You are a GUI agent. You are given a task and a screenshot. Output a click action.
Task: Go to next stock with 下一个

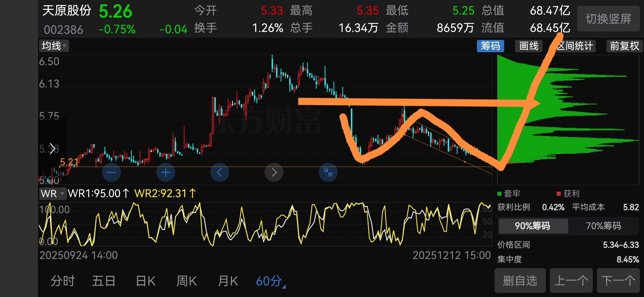tap(618, 281)
